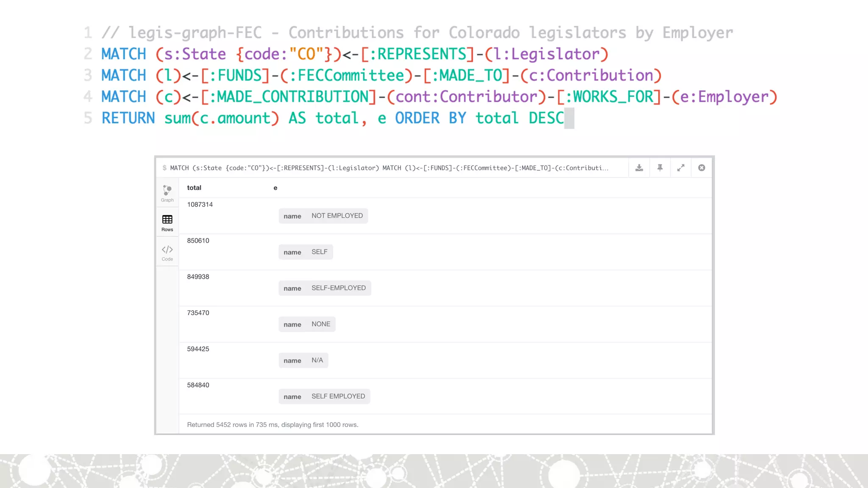Pin the result frame

click(660, 168)
